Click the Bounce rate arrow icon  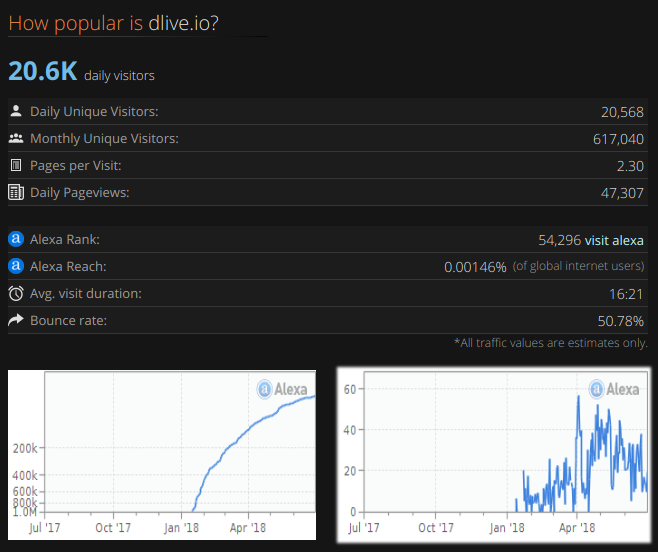click(16, 320)
